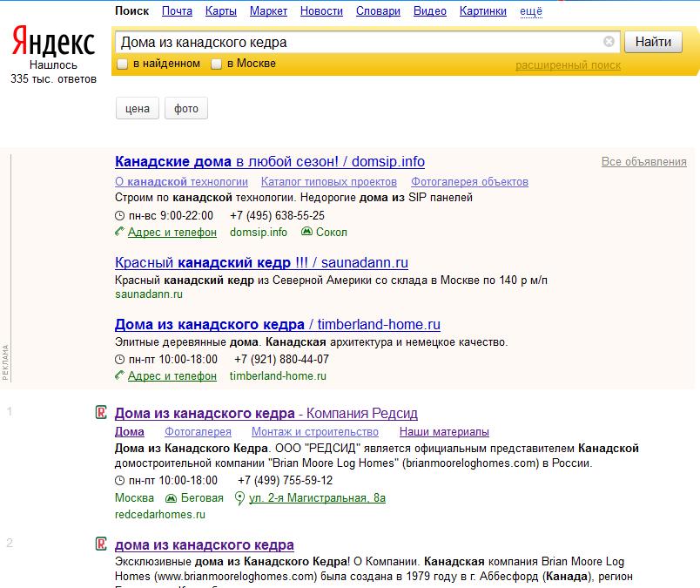Image resolution: width=700 pixels, height=588 pixels.
Task: Click the Яндекс logo
Action: click(x=53, y=40)
